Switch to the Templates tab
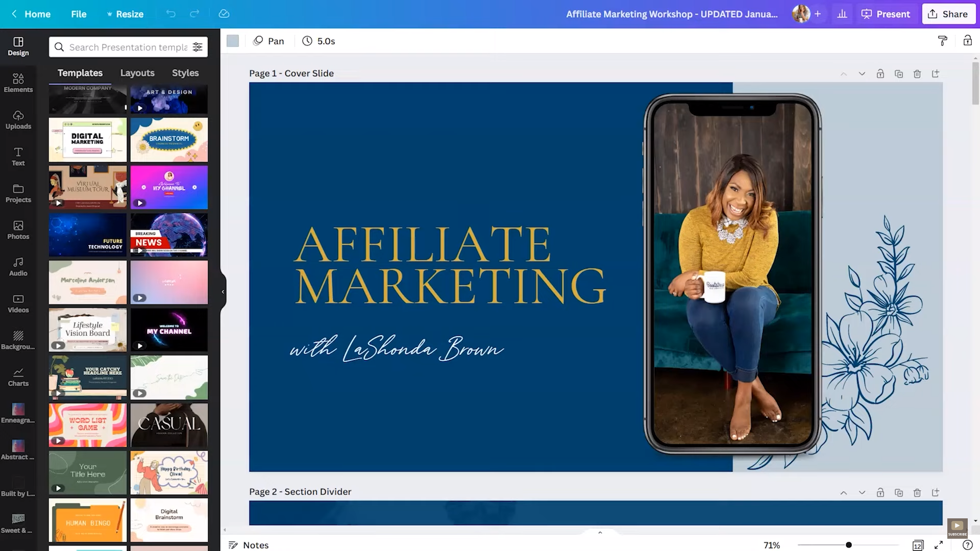 point(80,73)
